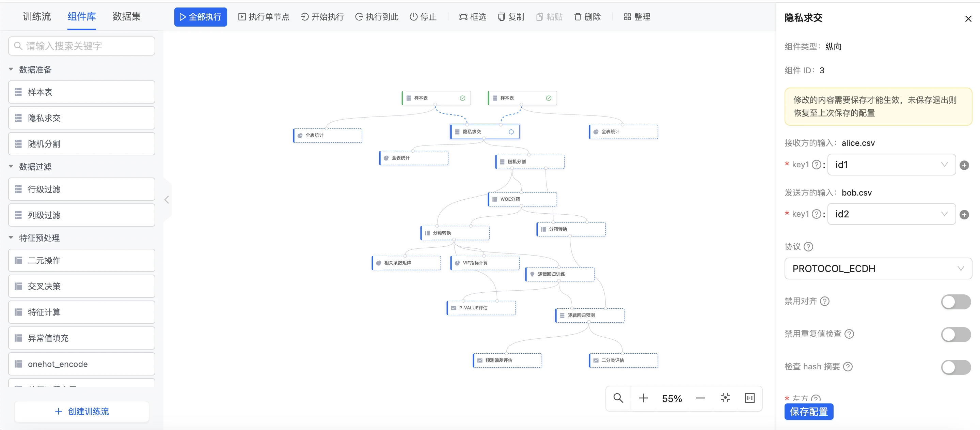Click the help icon next to 禁用对齐

tap(824, 301)
